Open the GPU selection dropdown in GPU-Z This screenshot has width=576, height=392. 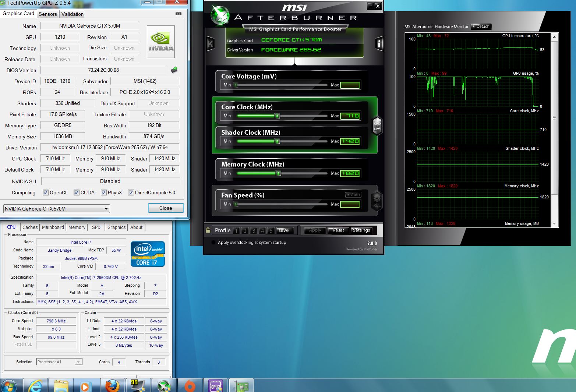(x=57, y=209)
